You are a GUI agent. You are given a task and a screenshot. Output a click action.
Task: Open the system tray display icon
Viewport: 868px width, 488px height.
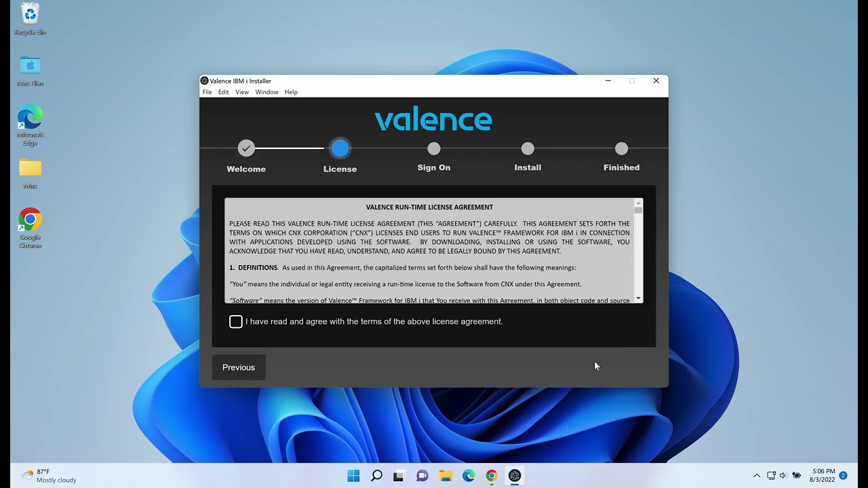coord(771,476)
